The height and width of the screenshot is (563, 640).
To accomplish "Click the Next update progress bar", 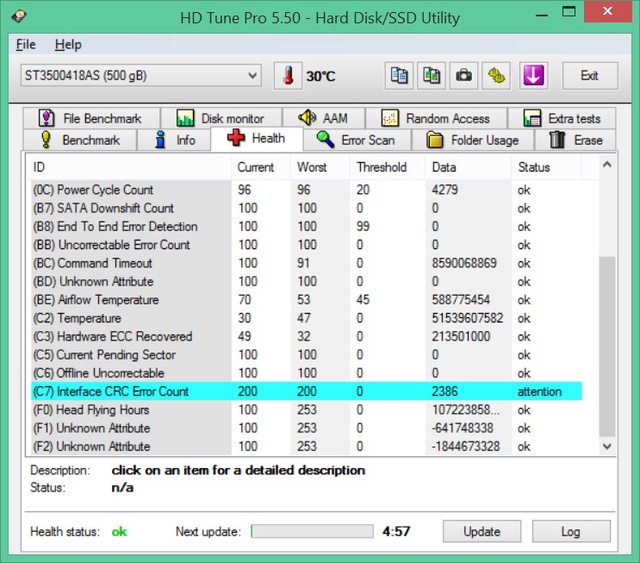I will tap(312, 531).
